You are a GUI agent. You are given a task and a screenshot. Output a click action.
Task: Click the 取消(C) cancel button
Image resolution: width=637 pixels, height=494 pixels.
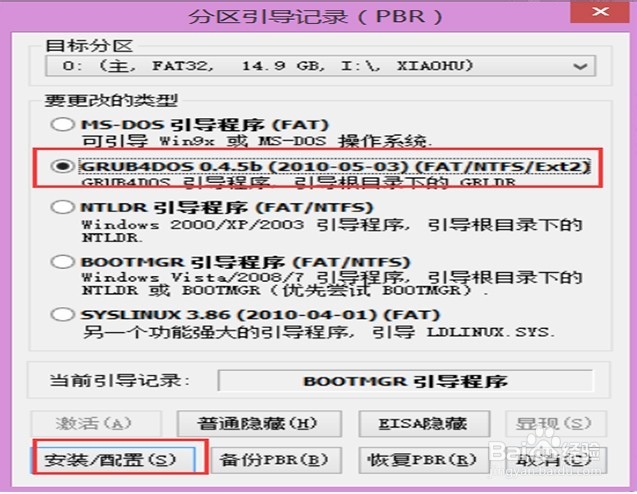pyautogui.click(x=555, y=460)
